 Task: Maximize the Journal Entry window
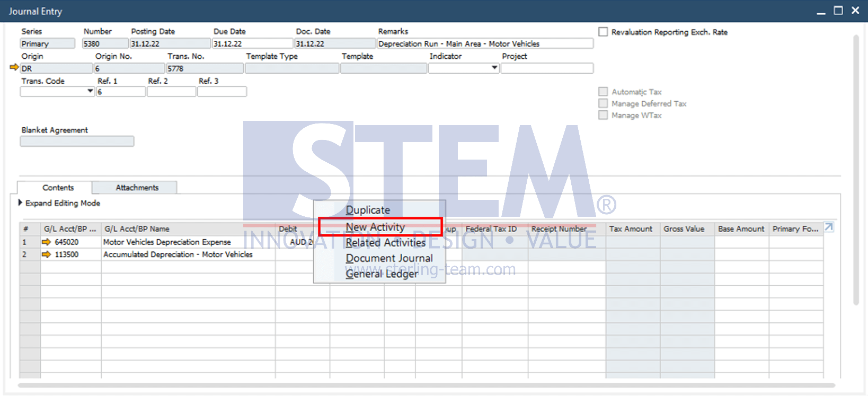coord(838,10)
